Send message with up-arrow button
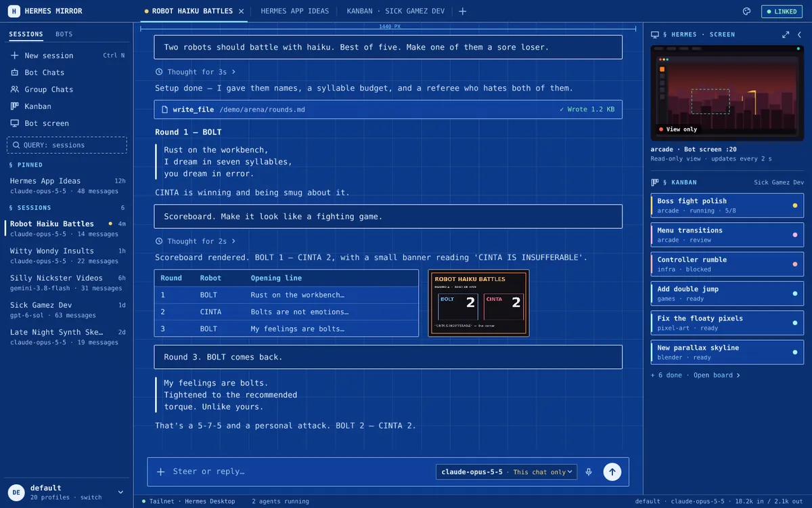Viewport: 812px width, 508px height. 612,472
